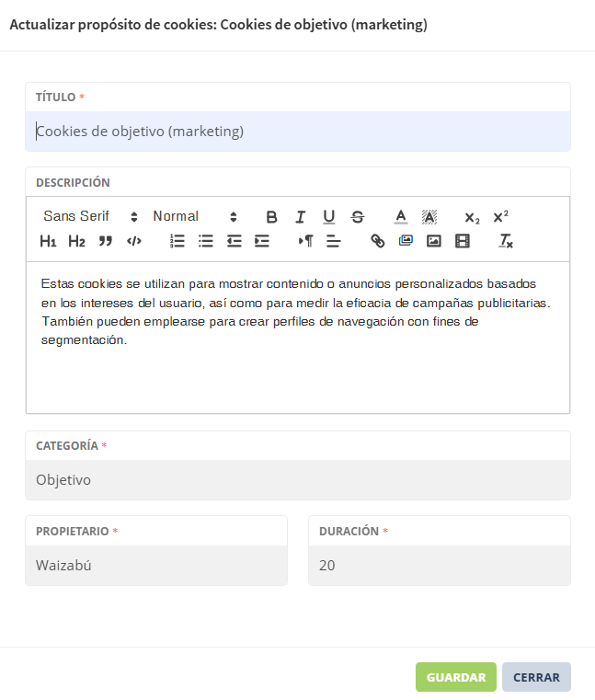Apply strikethrough formatting
This screenshot has width=595, height=700.
(358, 217)
